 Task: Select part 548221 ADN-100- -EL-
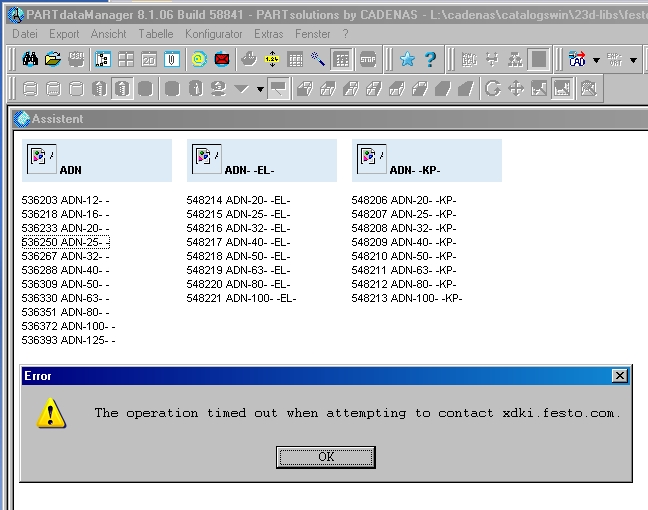coord(241,298)
